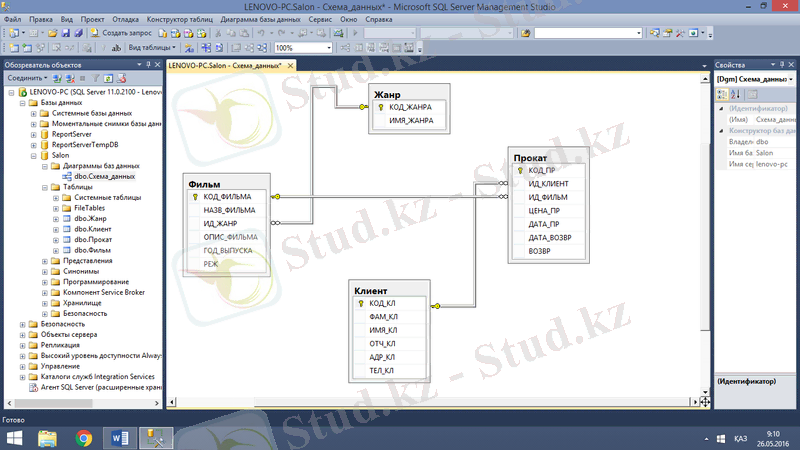Viewport: 800px width, 450px height.
Task: Click the Toolbox wrench icon in top toolbar
Action: (680, 33)
